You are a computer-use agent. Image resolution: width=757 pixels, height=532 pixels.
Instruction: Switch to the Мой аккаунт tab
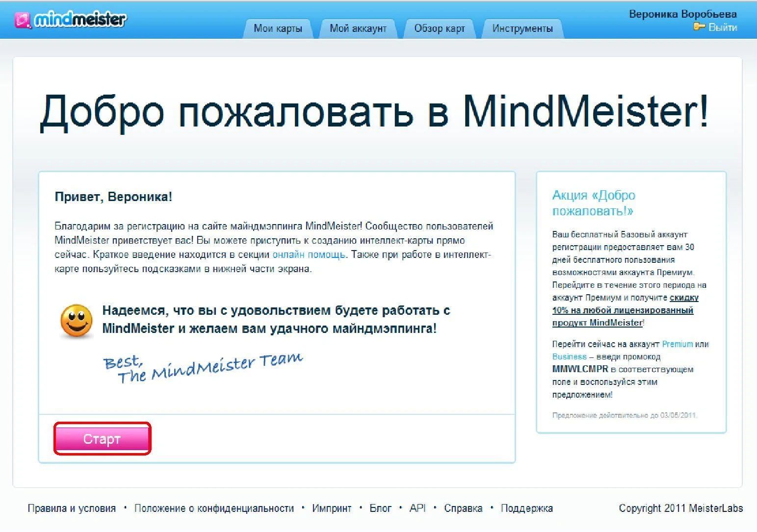358,28
